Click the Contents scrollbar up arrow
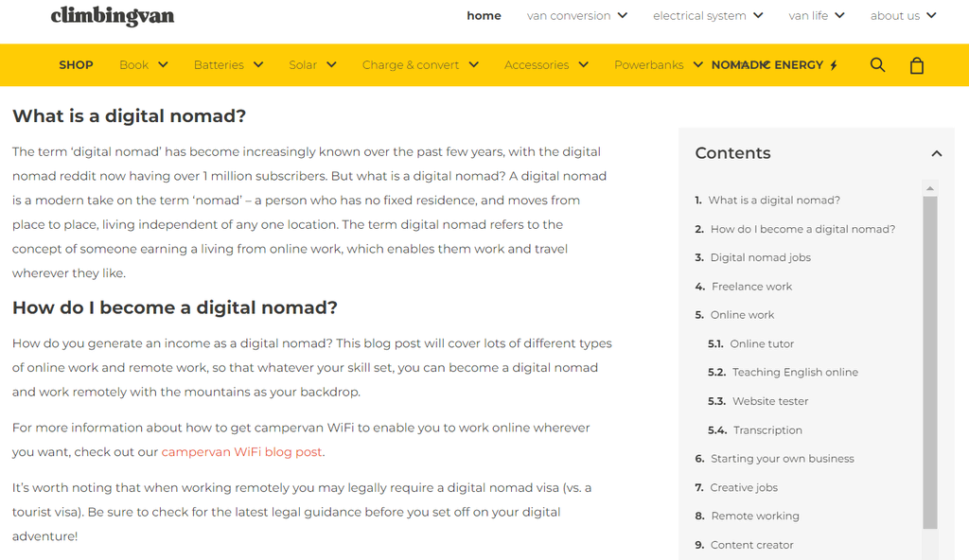Viewport: 969px width, 560px height. [929, 188]
